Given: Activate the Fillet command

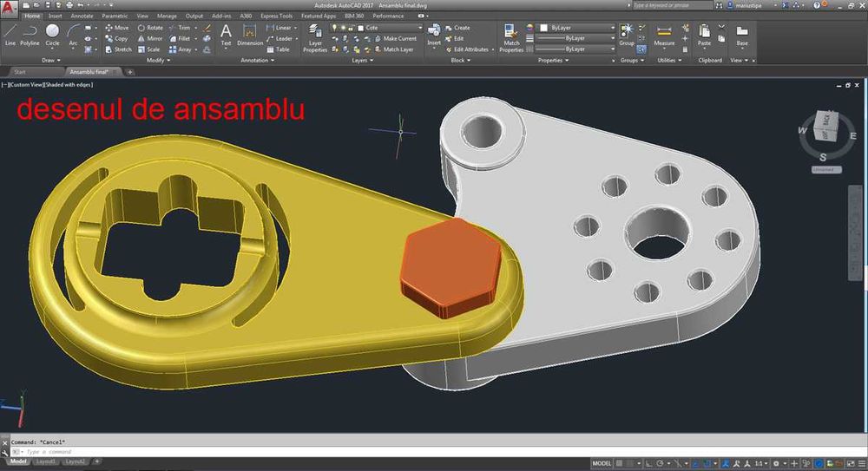Looking at the screenshot, I should [x=180, y=39].
